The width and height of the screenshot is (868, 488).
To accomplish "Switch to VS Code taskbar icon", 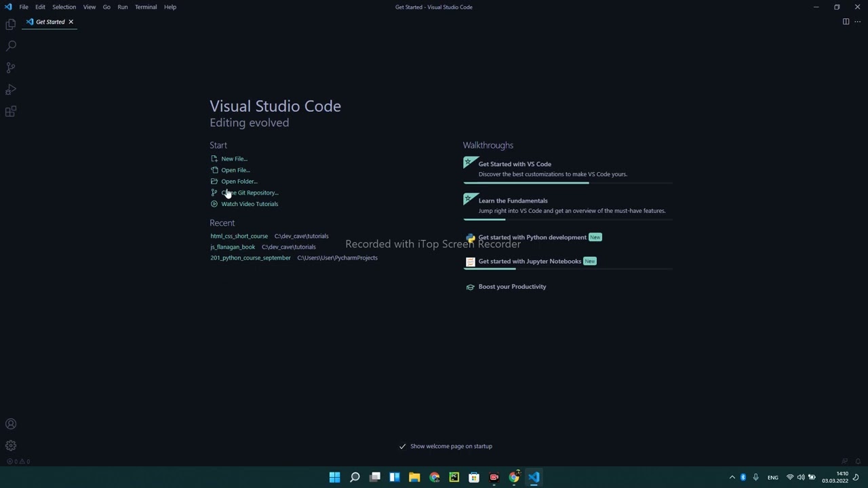I will coord(534,477).
